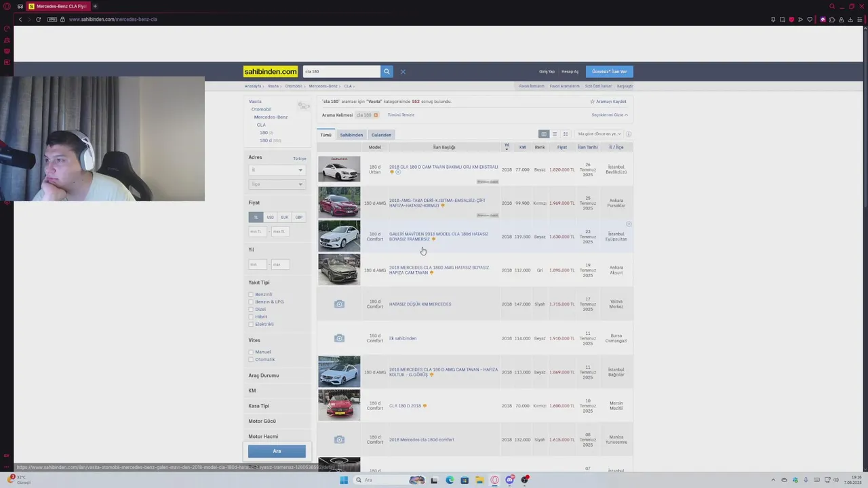Open a new browser tab with plus icon
868x488 pixels.
coord(95,6)
